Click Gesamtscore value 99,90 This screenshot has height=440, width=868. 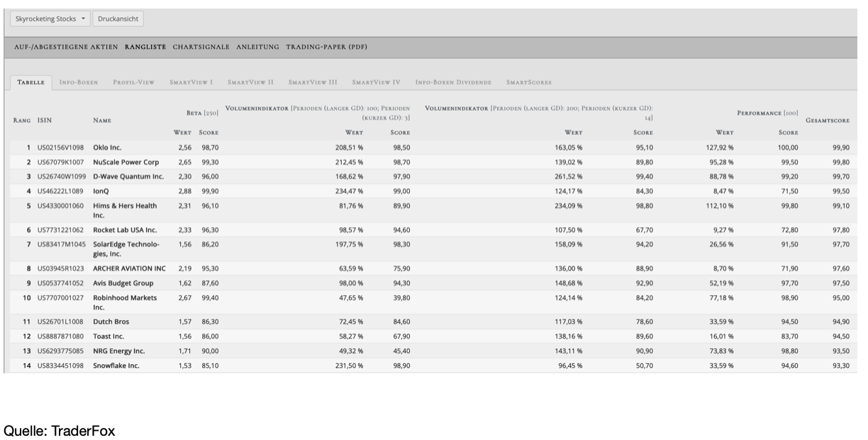point(840,148)
